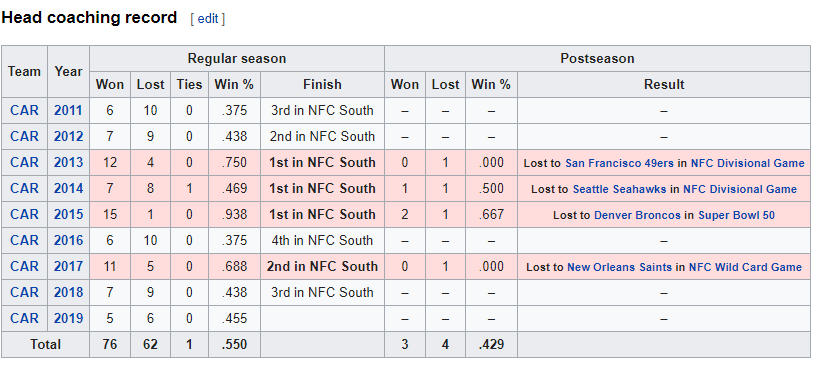Select the Result column header
The width and height of the screenshot is (823, 373).
(664, 84)
